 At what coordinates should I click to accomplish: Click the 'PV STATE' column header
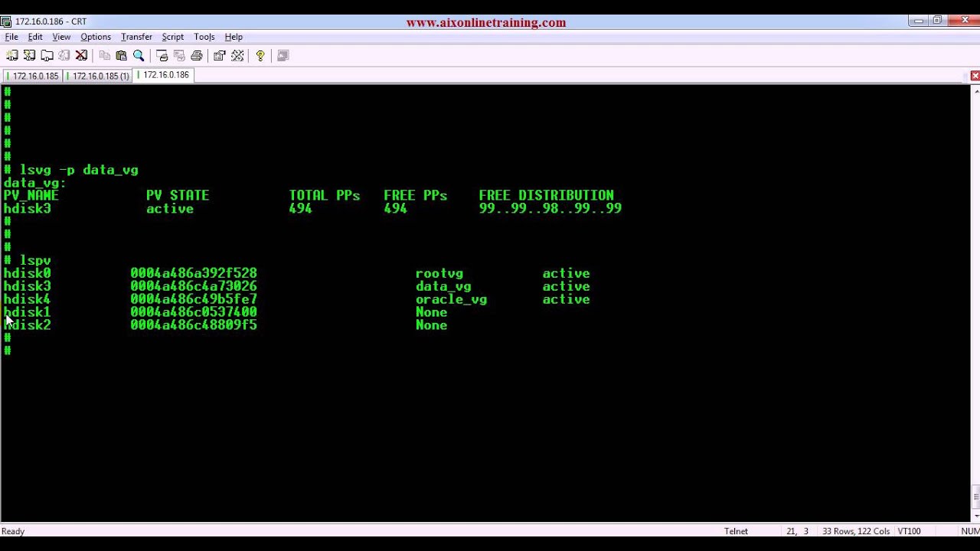tap(178, 196)
